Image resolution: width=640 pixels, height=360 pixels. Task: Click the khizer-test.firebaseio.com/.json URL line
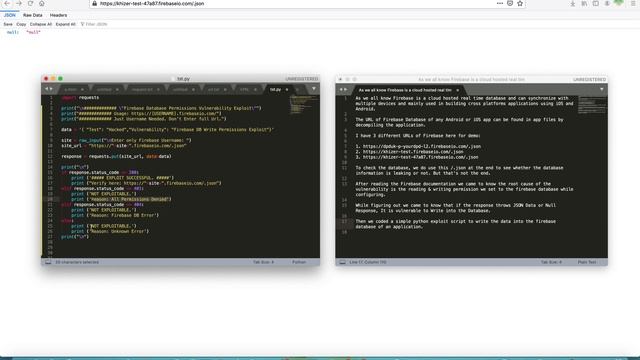point(409,151)
